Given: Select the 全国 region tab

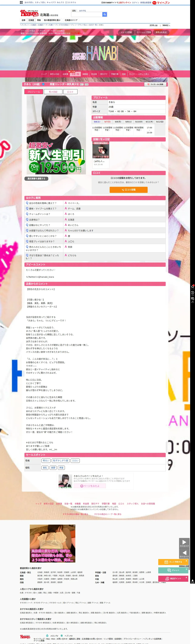Looking at the screenshot, I should 23,20.
